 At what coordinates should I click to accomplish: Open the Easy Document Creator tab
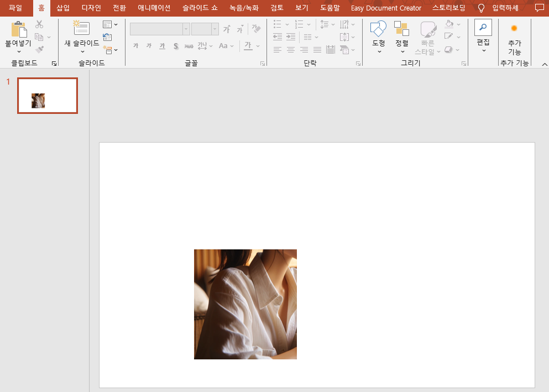386,8
